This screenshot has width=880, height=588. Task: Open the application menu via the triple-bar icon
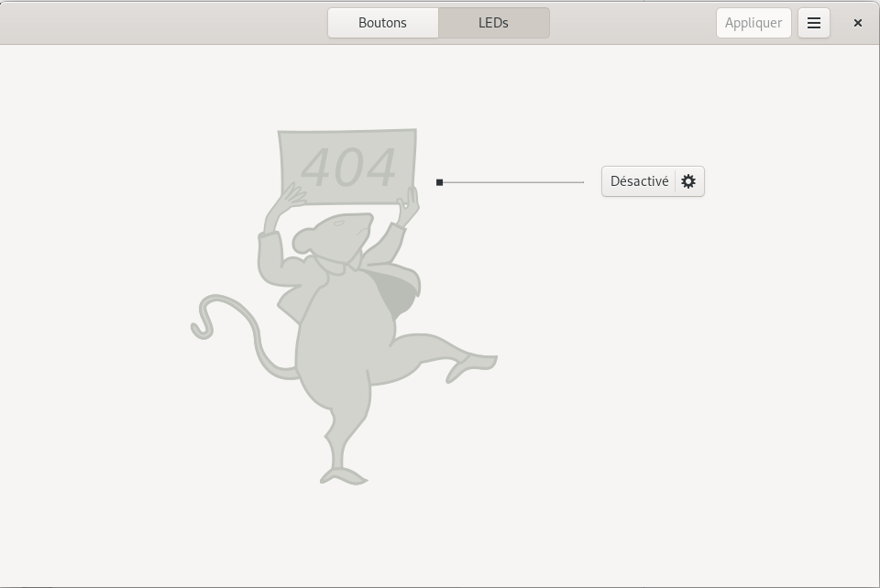click(814, 22)
